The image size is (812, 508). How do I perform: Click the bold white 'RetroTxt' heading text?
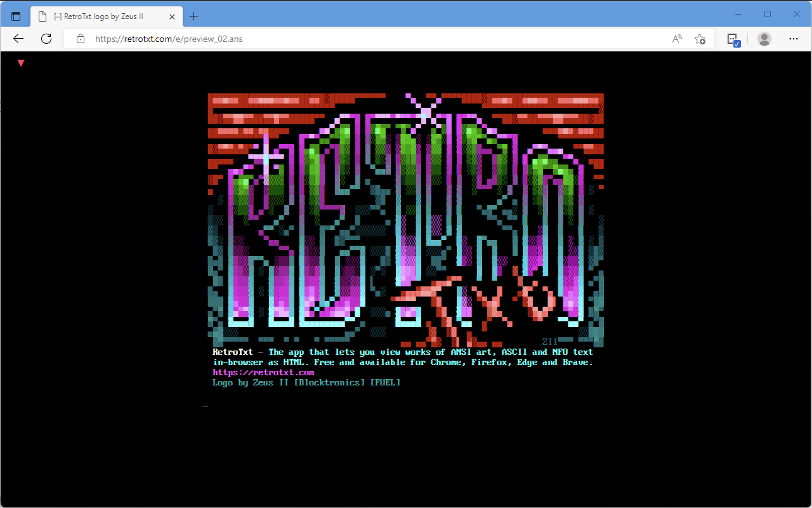(233, 352)
